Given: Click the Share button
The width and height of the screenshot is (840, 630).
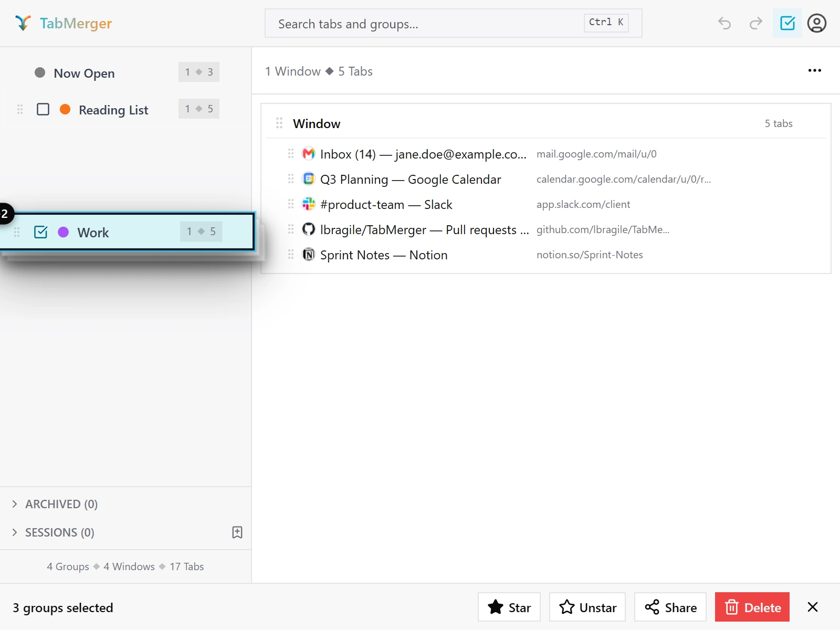Looking at the screenshot, I should pos(670,607).
